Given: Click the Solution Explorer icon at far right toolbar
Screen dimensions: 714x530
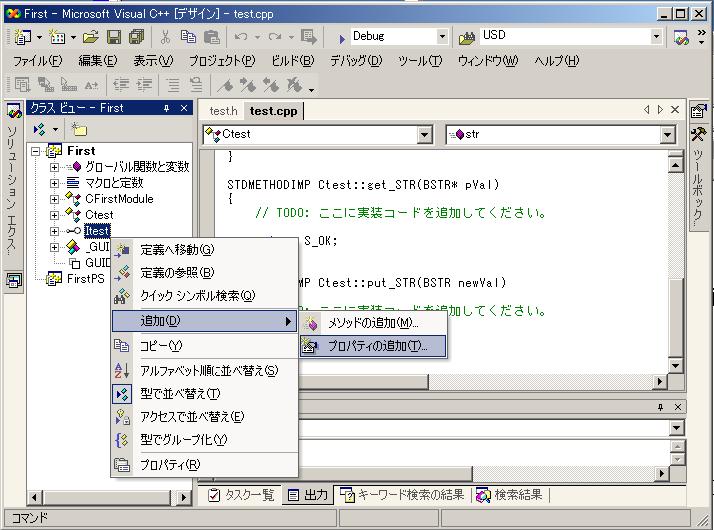Looking at the screenshot, I should tap(681, 38).
